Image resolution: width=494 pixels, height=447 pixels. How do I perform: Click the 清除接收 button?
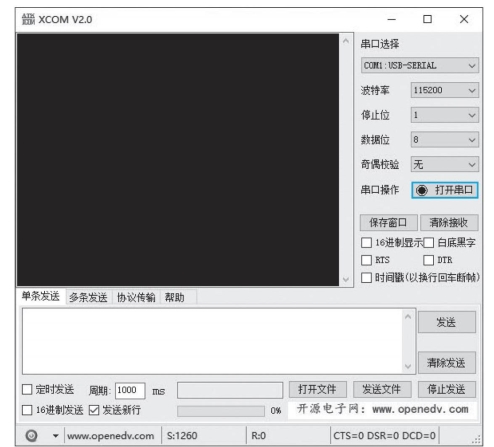click(449, 222)
